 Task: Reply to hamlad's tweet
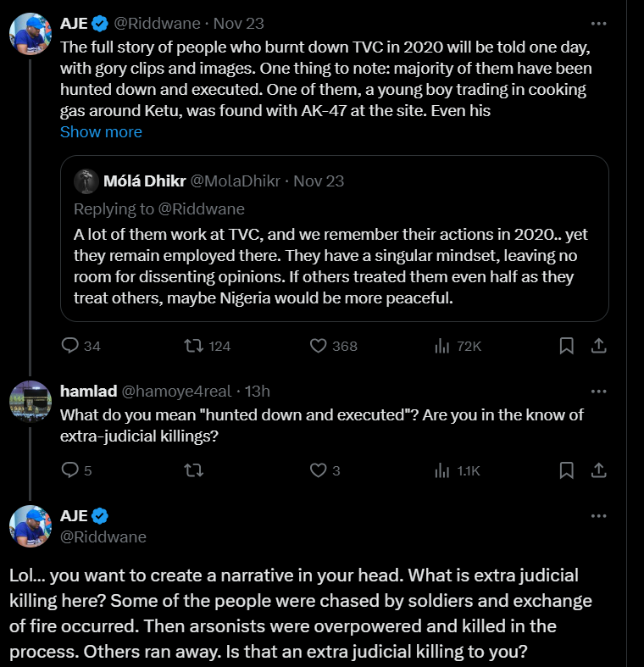(71, 470)
